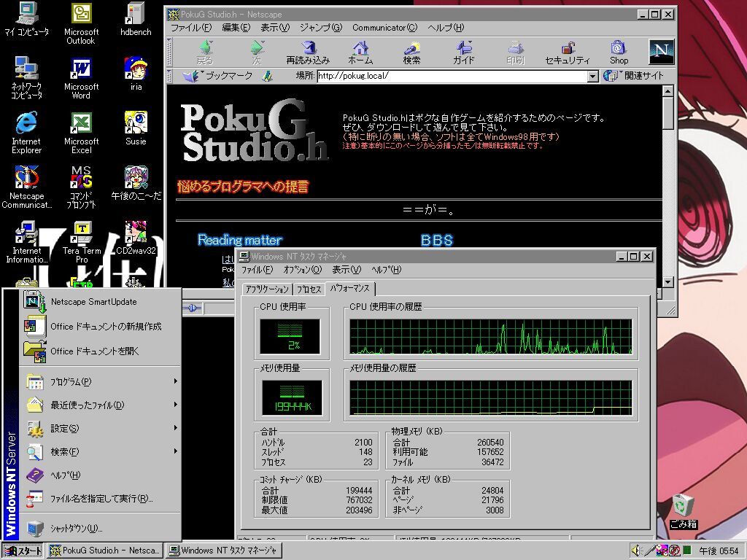
Task: Open Netscape SmartUpdate in Start menu
Action: point(101,301)
